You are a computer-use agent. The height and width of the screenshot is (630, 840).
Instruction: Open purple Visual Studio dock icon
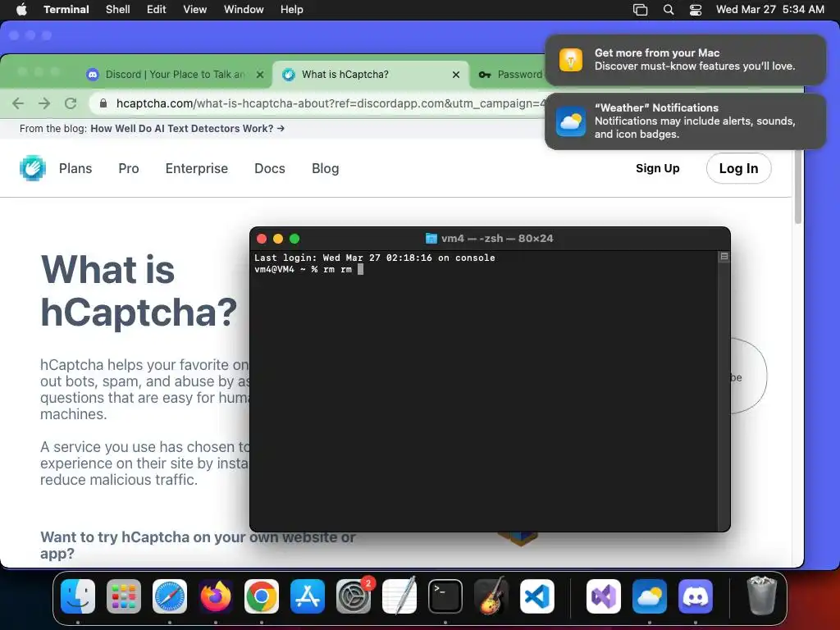click(604, 596)
